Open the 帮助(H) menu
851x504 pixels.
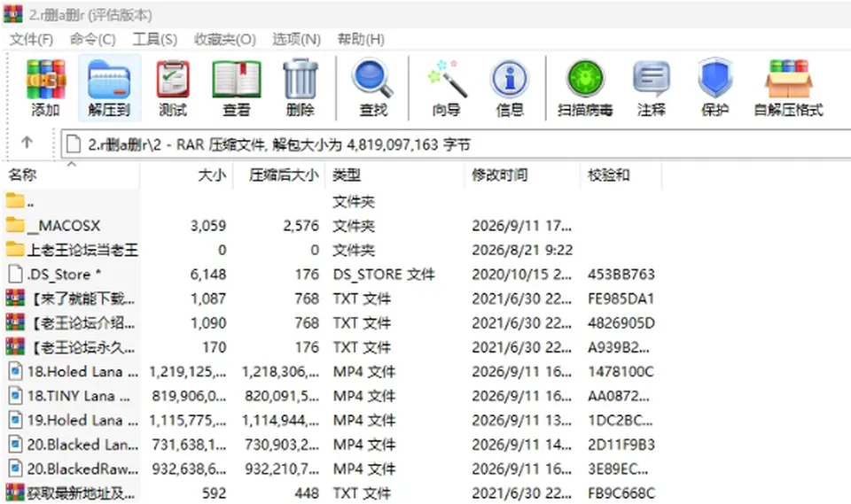click(361, 40)
